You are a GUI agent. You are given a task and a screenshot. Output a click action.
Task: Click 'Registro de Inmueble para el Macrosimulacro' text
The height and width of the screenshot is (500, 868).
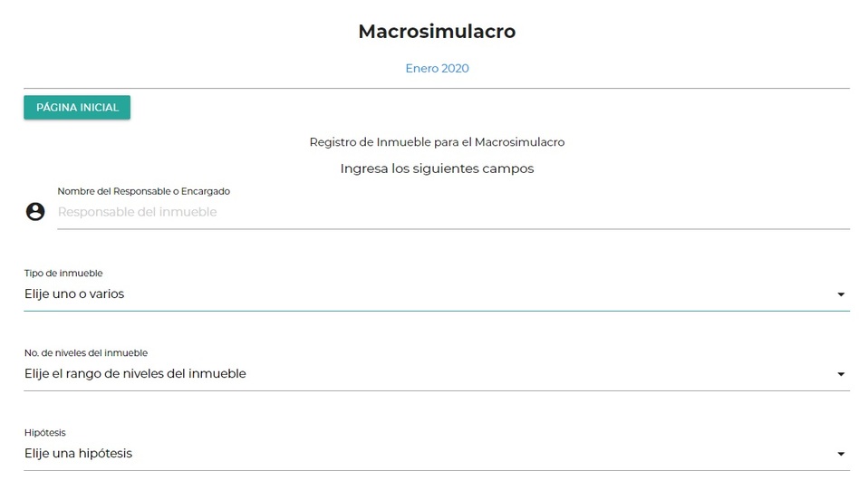tap(437, 142)
